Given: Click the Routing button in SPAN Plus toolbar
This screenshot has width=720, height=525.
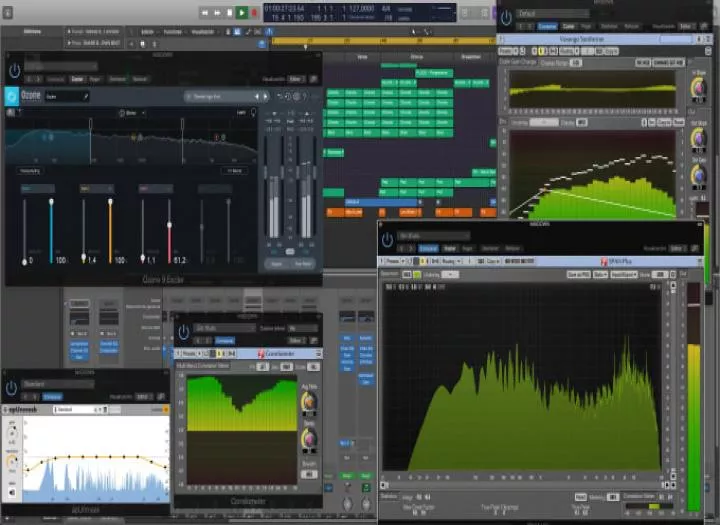Looking at the screenshot, I should pyautogui.click(x=450, y=261).
